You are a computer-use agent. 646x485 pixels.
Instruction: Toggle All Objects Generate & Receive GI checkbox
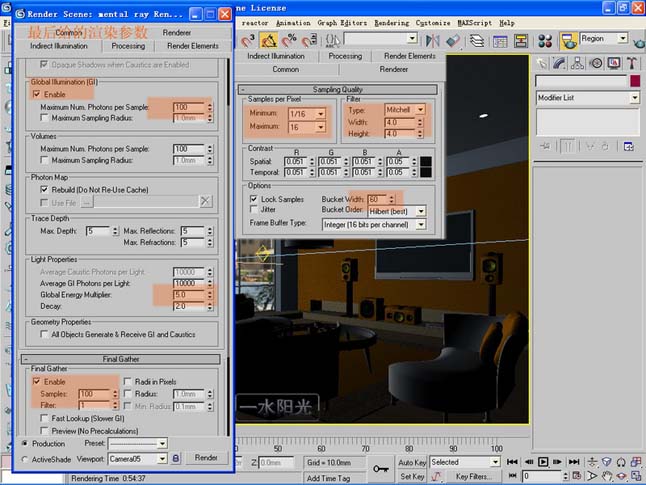[44, 334]
